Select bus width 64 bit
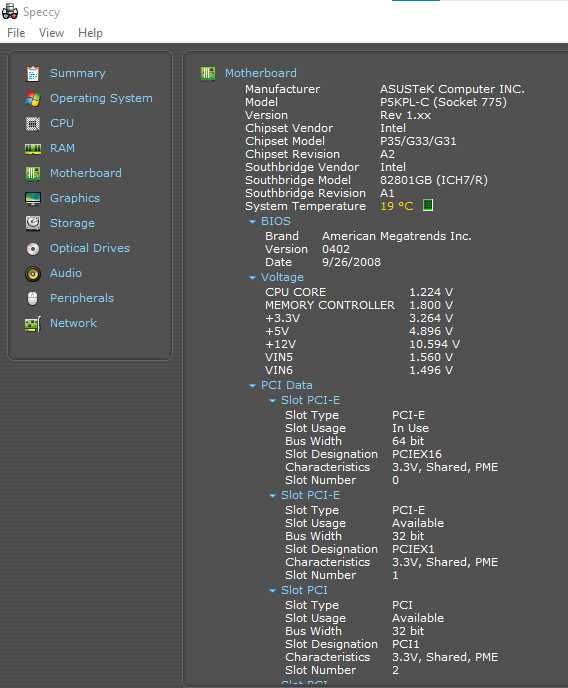The height and width of the screenshot is (688, 568). pyautogui.click(x=408, y=441)
